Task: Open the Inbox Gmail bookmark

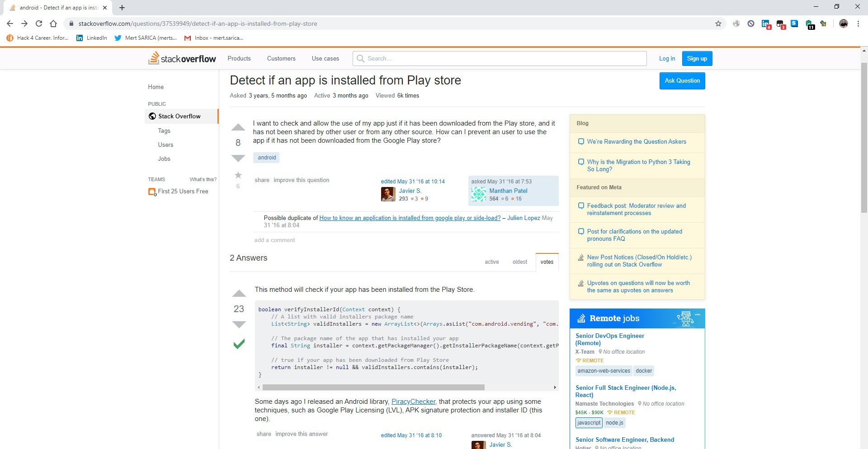Action: click(x=214, y=38)
